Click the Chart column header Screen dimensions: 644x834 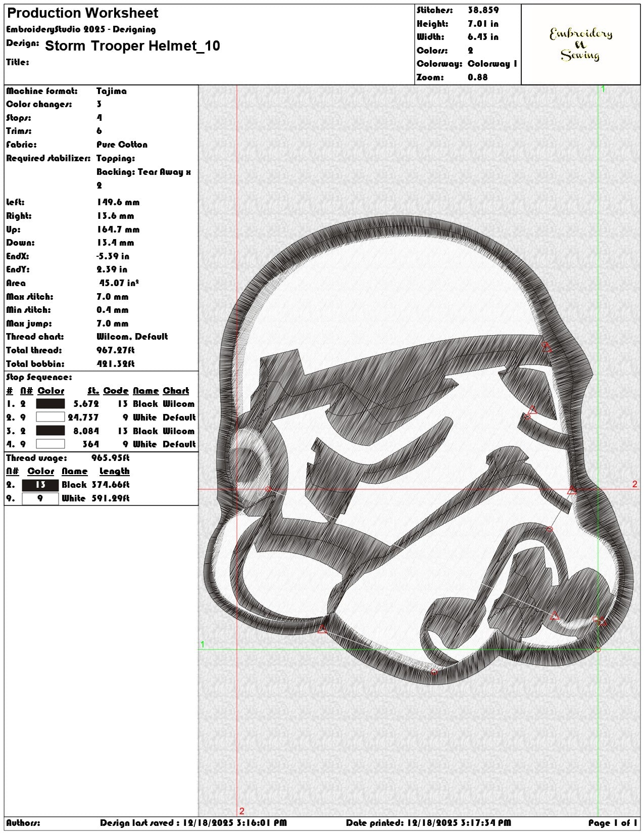[176, 391]
